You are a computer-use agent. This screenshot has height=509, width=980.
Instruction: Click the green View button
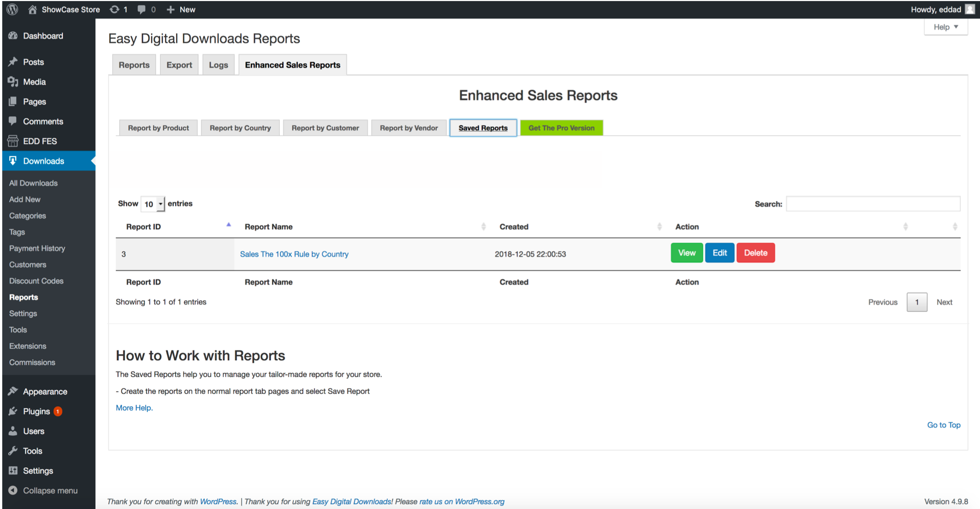[x=687, y=253]
